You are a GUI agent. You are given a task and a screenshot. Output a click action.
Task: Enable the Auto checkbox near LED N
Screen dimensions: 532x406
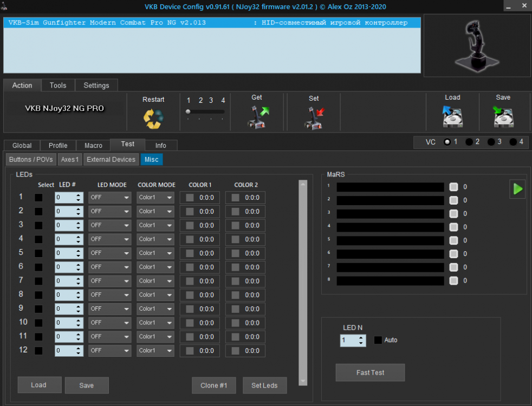point(378,340)
